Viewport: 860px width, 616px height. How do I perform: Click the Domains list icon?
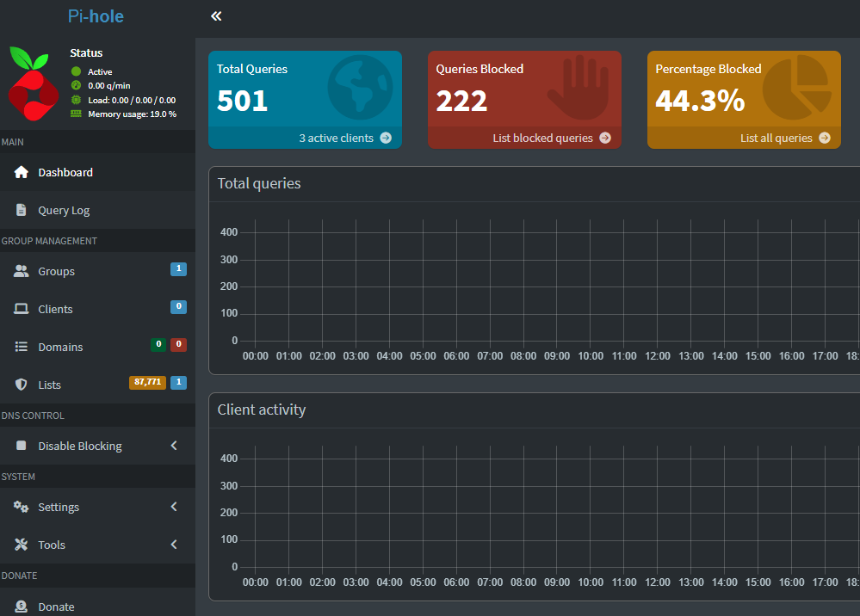pyautogui.click(x=22, y=347)
